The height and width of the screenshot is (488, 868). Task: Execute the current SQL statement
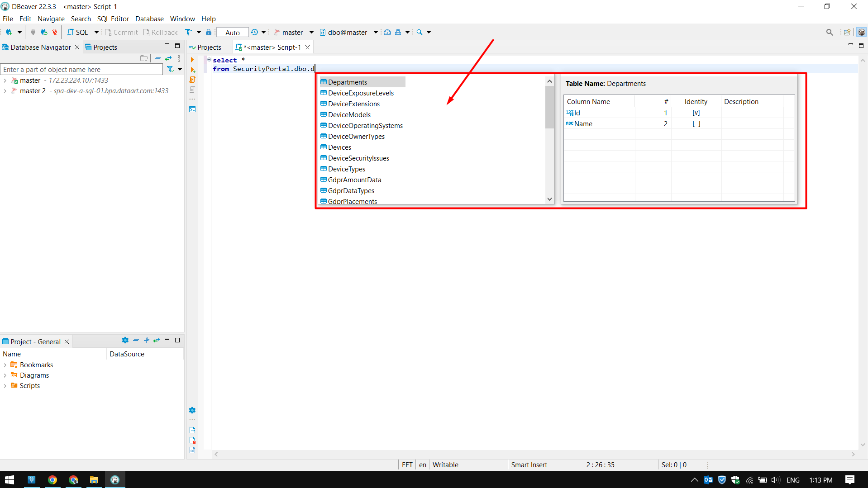click(192, 59)
